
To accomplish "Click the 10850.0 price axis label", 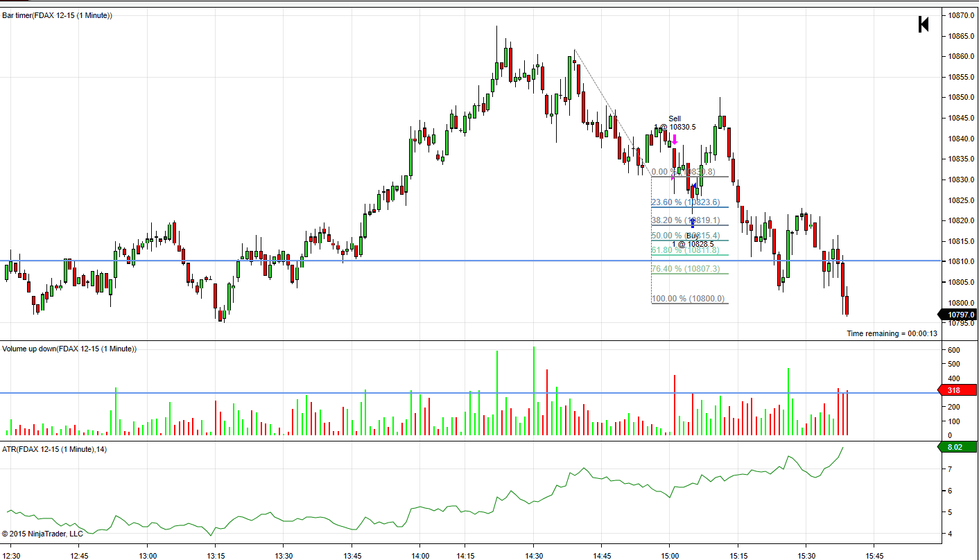I will point(962,98).
